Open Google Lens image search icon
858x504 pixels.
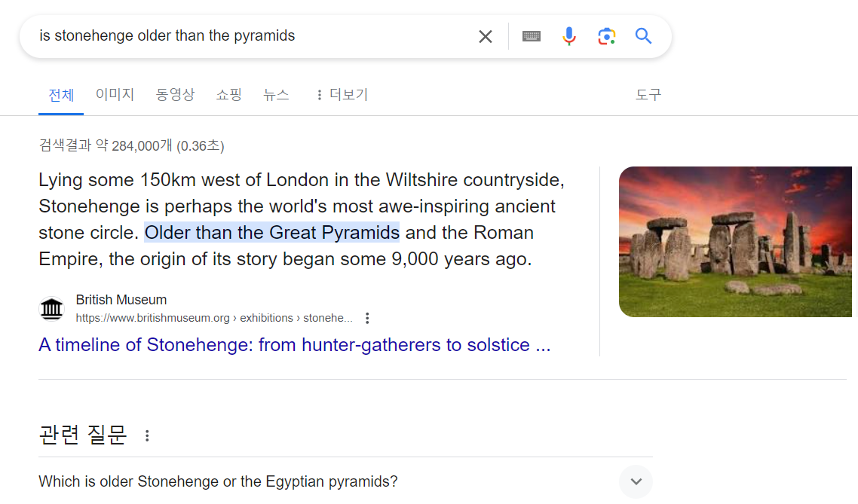click(606, 36)
